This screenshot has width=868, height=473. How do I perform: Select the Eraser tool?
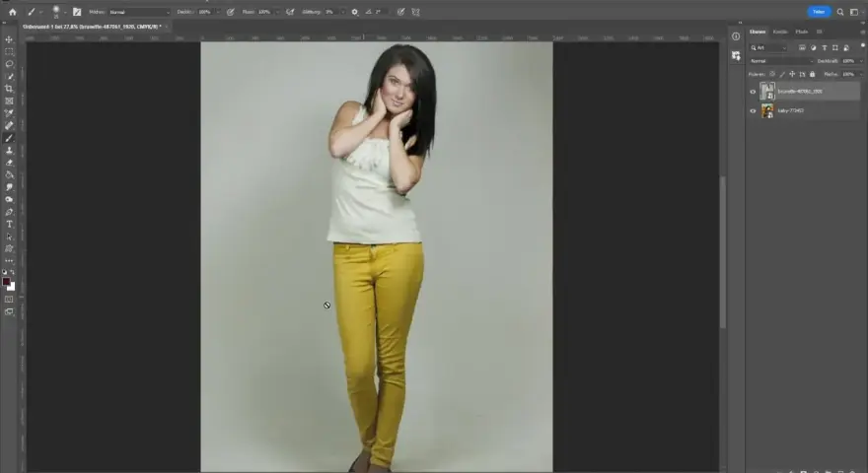click(x=9, y=163)
